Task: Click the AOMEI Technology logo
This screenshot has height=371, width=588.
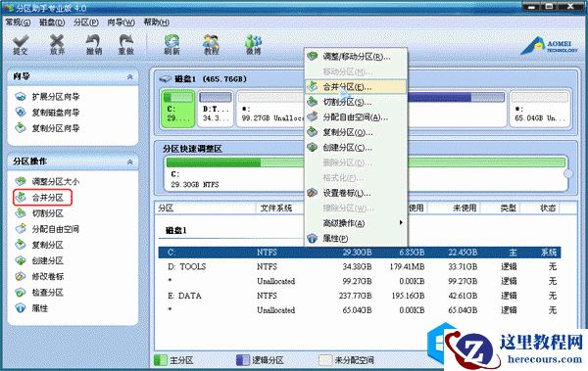Action: (x=549, y=46)
